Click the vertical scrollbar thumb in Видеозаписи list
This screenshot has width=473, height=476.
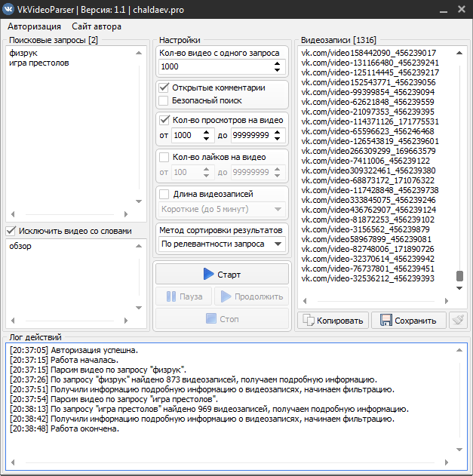tap(459, 276)
